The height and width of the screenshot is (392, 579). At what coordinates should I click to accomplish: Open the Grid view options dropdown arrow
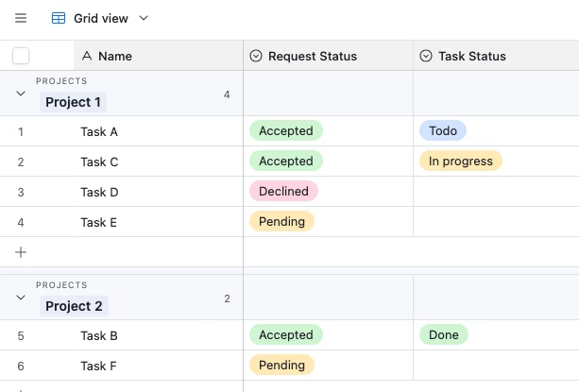[x=144, y=18]
